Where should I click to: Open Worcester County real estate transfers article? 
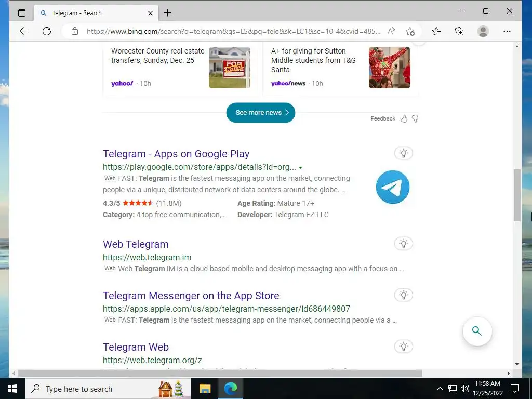tap(158, 56)
